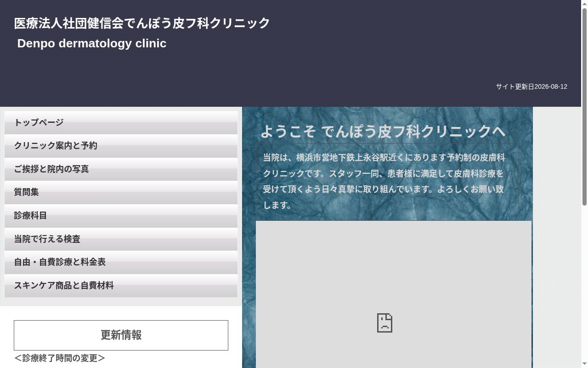Click the welcome paragraph starting 当院は、横浜市営地下鉄
The height and width of the screenshot is (368, 588).
coord(384,181)
